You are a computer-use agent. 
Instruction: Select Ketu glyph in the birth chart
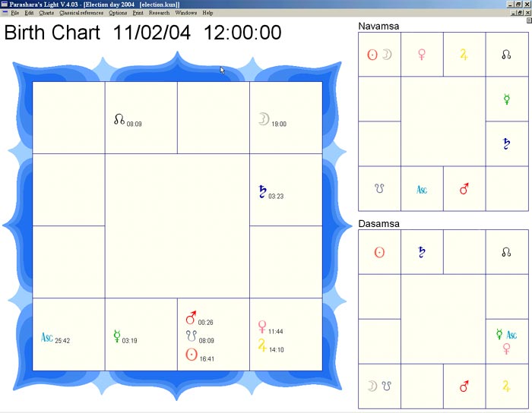point(192,336)
